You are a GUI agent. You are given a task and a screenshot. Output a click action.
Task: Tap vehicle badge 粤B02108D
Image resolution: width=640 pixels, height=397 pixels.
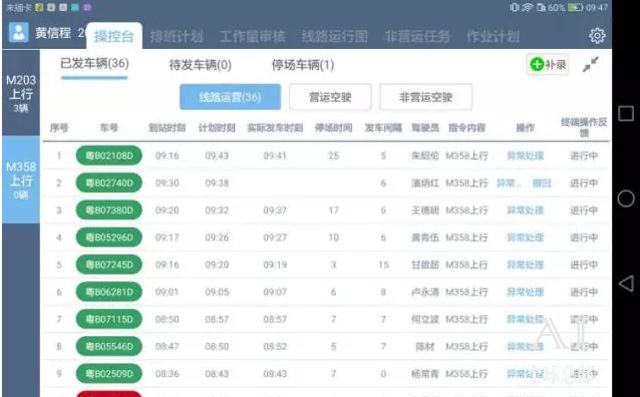109,155
